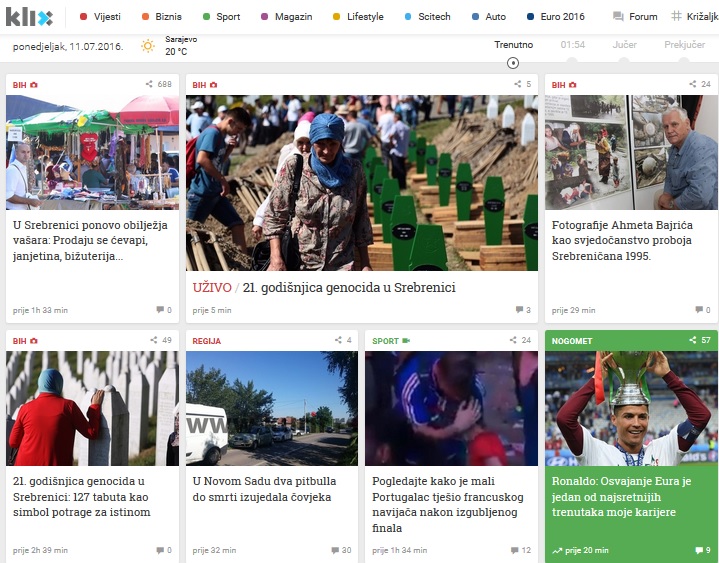Open comments on Ahmet Bajrić article
This screenshot has width=719, height=563.
702,310
